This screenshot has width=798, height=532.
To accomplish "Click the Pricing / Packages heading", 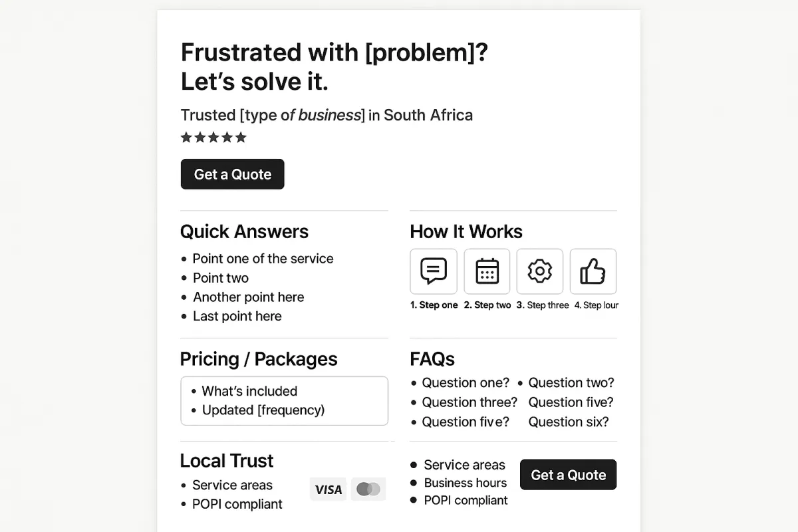I will pyautogui.click(x=259, y=359).
